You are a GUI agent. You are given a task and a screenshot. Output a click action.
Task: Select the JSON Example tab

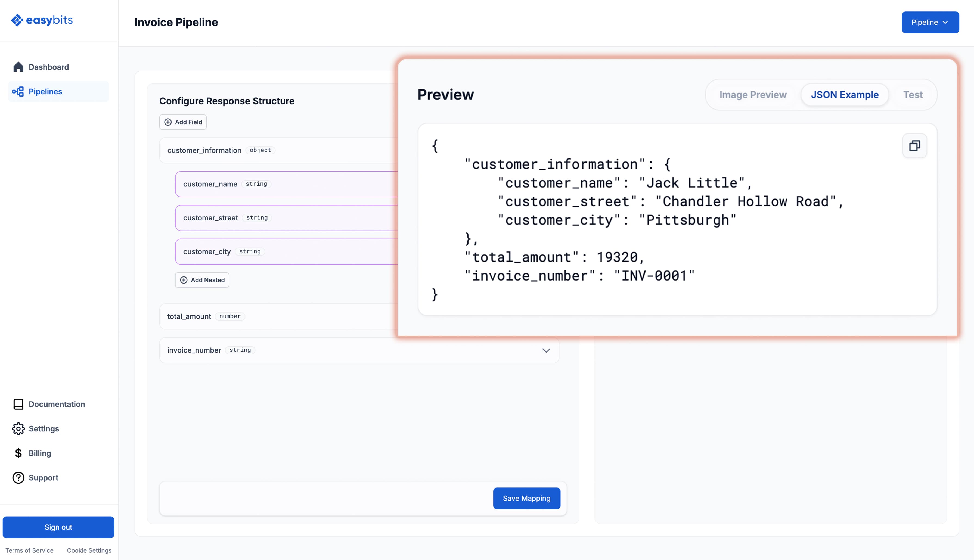(x=844, y=95)
